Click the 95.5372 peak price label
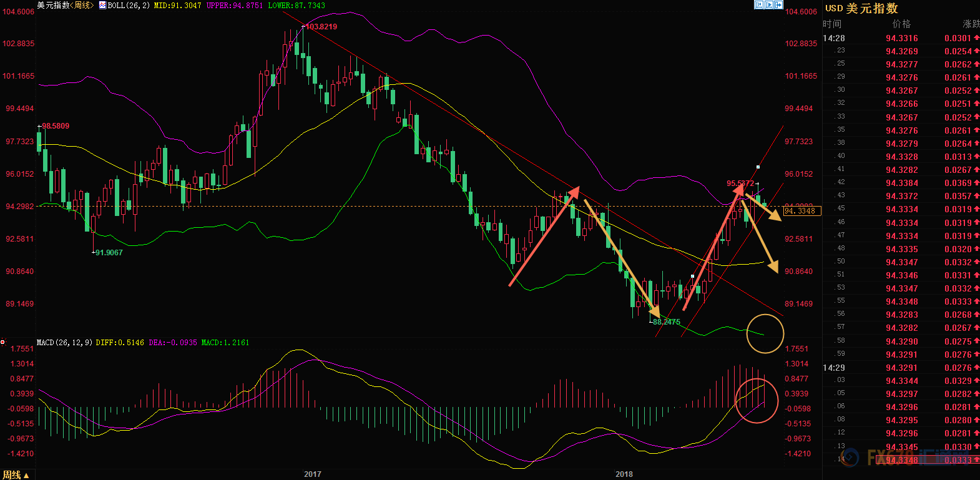The width and height of the screenshot is (980, 480). 740,184
